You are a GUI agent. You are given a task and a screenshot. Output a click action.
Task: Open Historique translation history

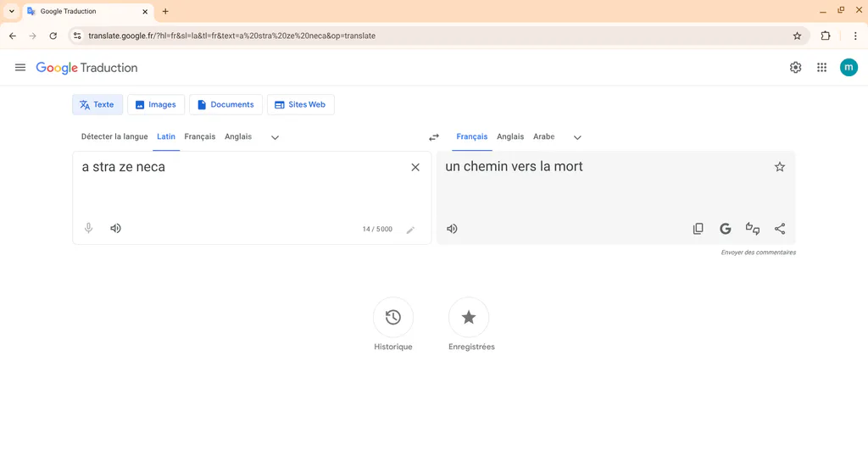click(393, 317)
